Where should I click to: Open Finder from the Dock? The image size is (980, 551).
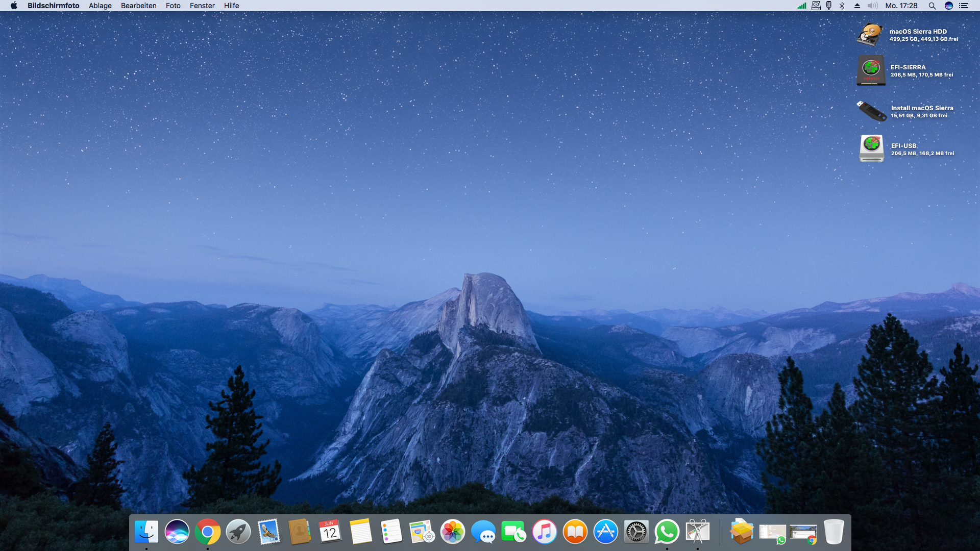pyautogui.click(x=146, y=532)
